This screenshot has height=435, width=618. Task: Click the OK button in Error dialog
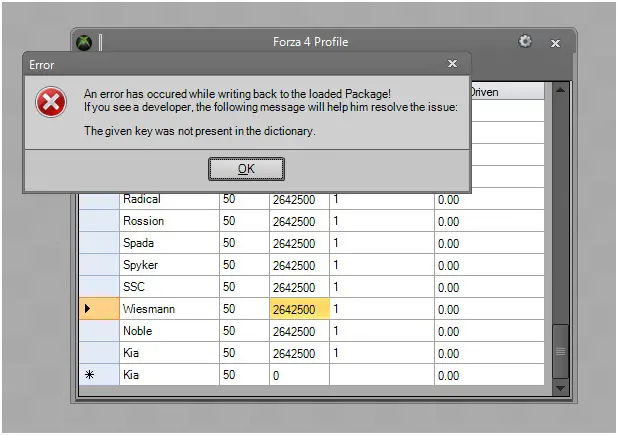246,169
